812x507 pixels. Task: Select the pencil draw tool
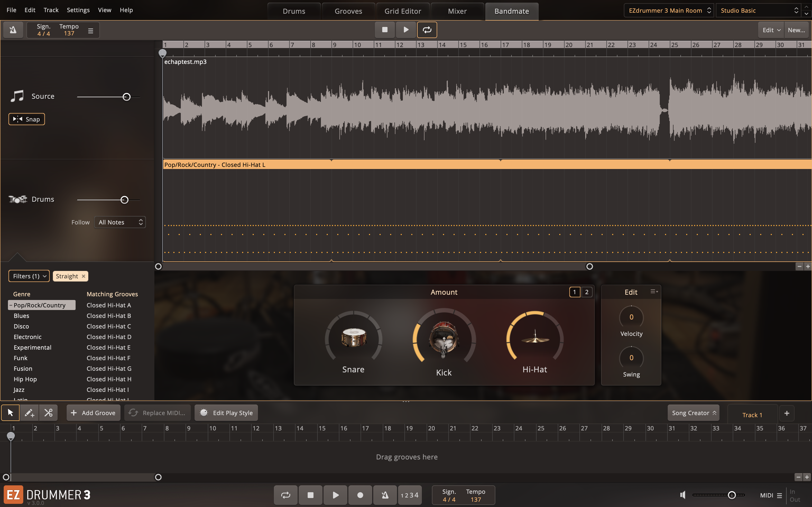[29, 413]
